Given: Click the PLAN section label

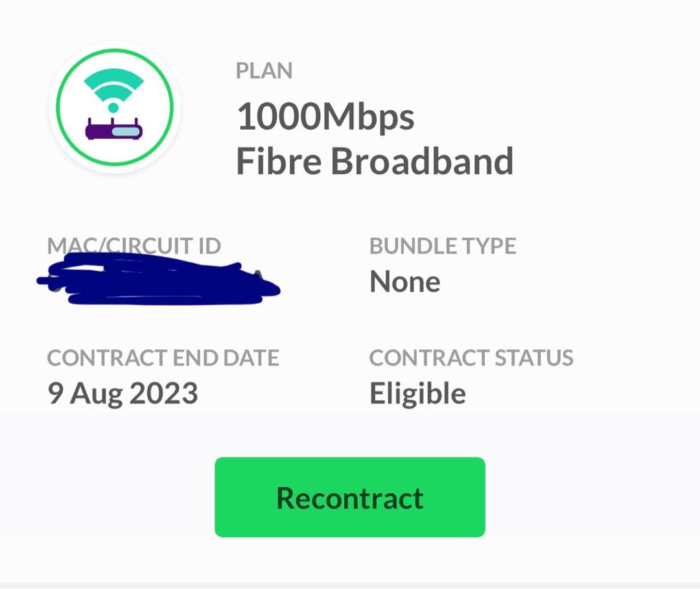Looking at the screenshot, I should click(x=263, y=70).
